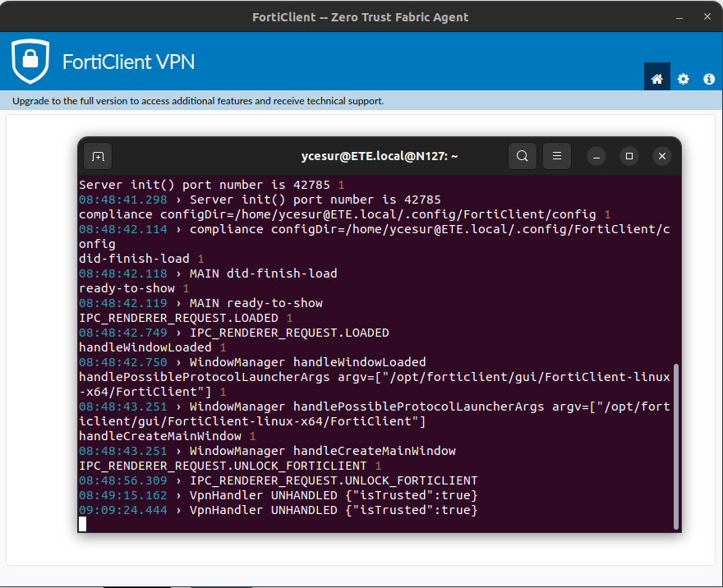The image size is (723, 588).
Task: Open the terminal hamburger menu
Action: tap(556, 156)
